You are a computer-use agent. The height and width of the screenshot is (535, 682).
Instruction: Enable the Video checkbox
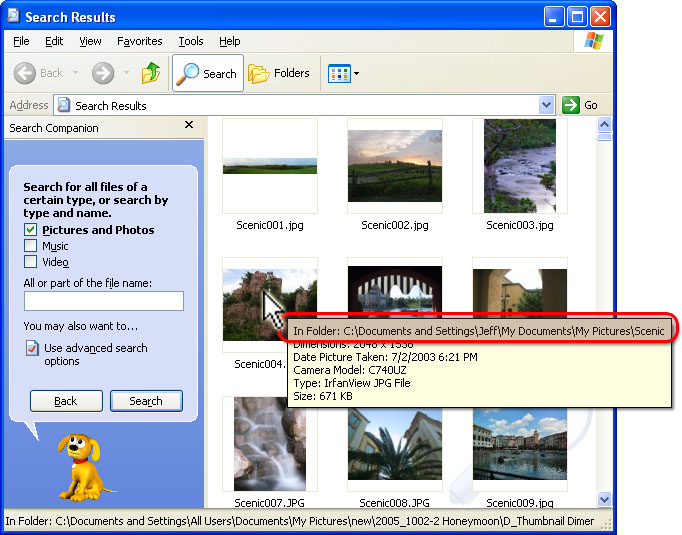31,262
